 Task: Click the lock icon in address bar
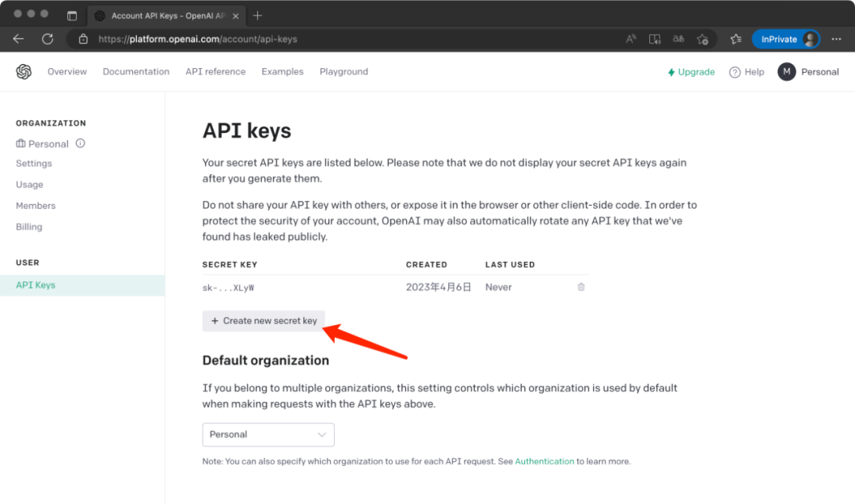click(x=83, y=39)
